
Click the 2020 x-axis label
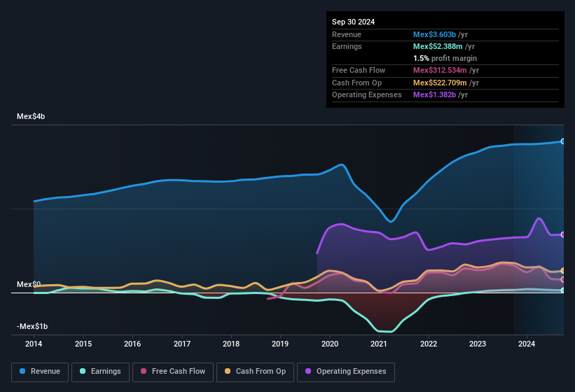pyautogui.click(x=330, y=344)
